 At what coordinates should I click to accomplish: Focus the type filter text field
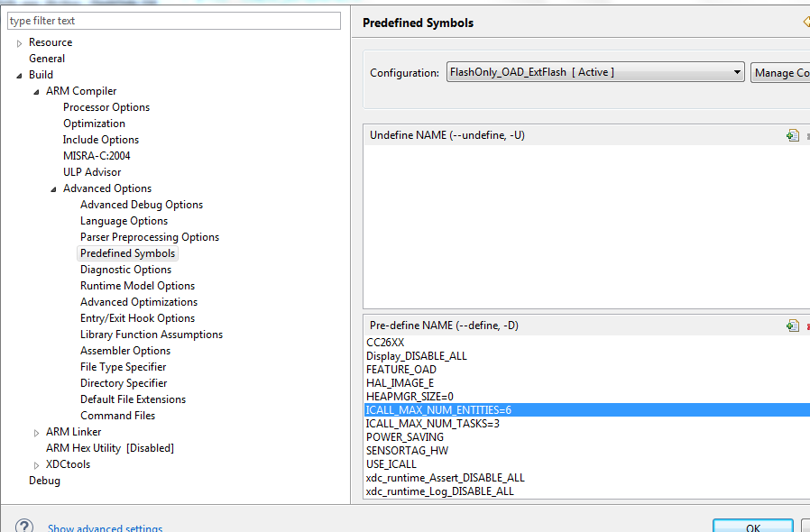(174, 21)
